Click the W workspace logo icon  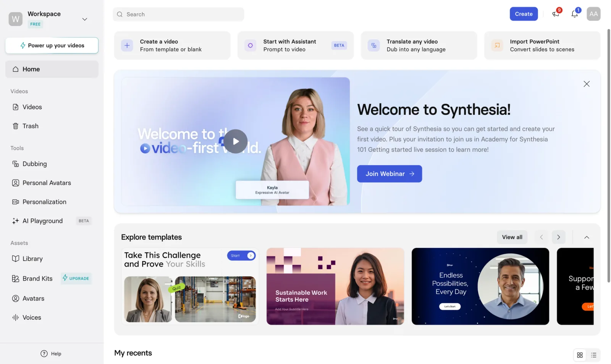tap(16, 19)
